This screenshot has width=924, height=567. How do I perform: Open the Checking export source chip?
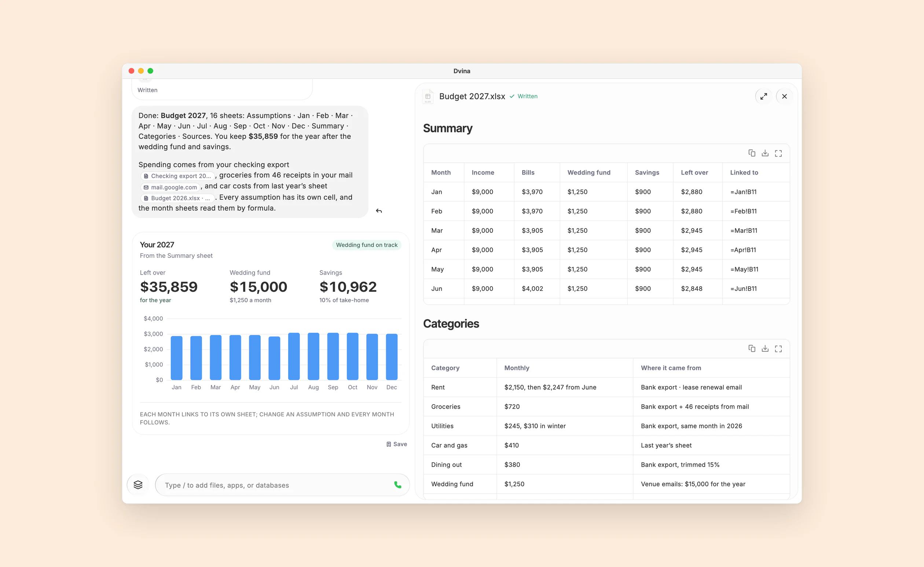pyautogui.click(x=177, y=176)
